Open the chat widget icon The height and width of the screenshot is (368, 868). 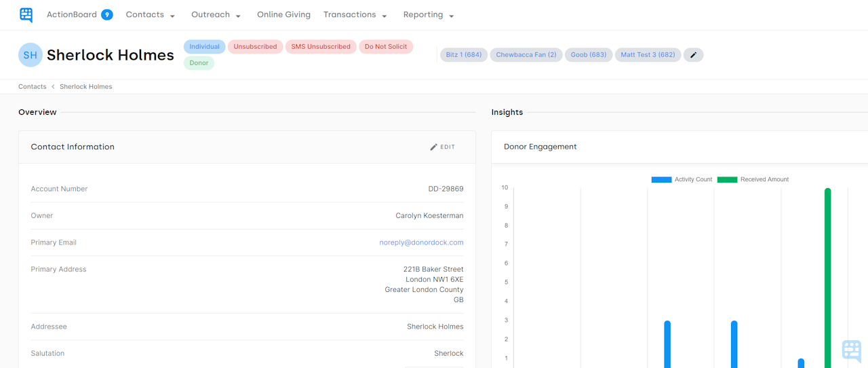click(x=851, y=350)
